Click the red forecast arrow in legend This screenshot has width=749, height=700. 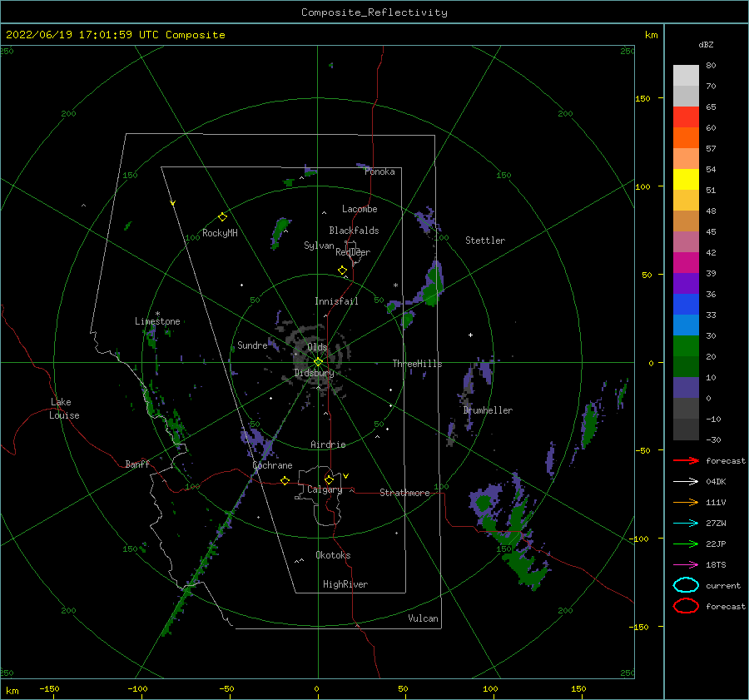[x=686, y=460]
